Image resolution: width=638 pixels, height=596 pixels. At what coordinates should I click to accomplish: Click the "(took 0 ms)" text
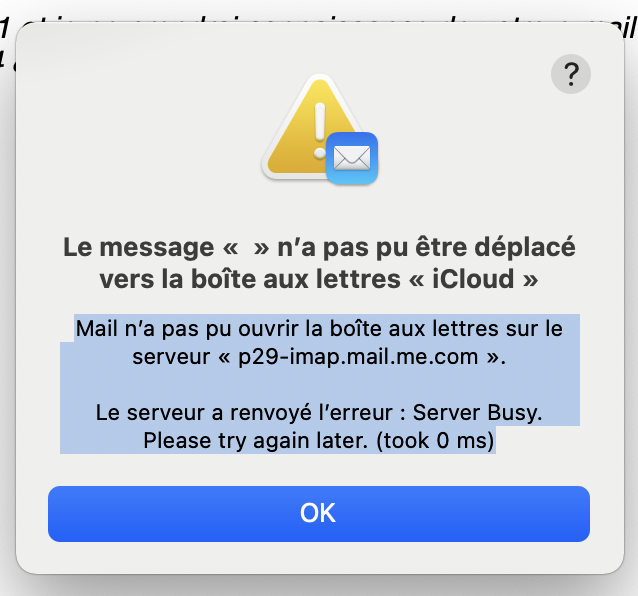point(432,439)
